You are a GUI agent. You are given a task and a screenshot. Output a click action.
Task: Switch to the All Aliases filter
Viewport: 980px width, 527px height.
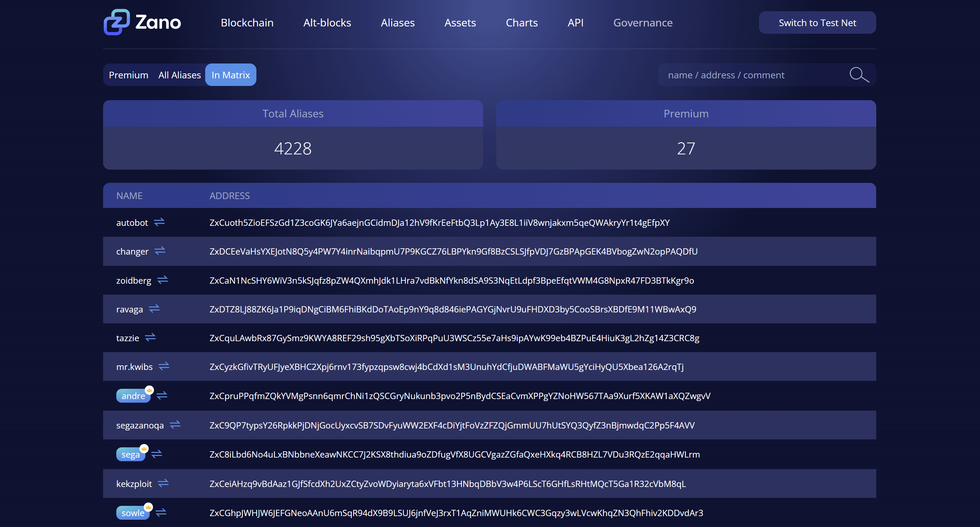point(179,75)
